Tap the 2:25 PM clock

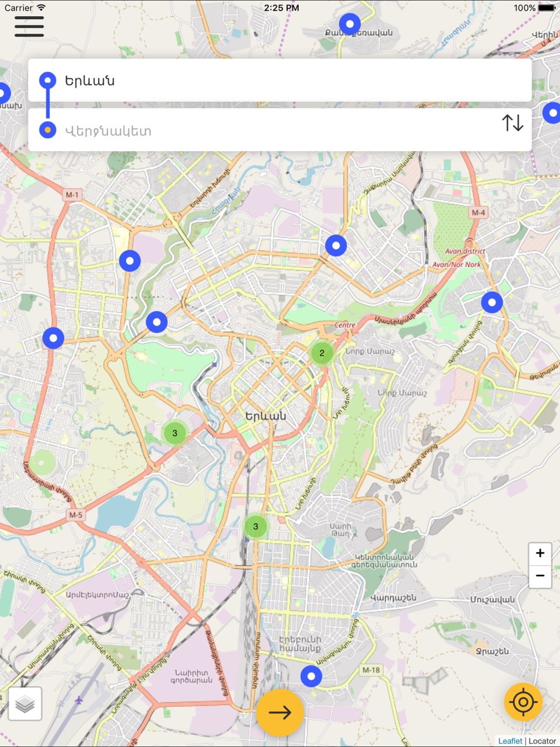(281, 8)
